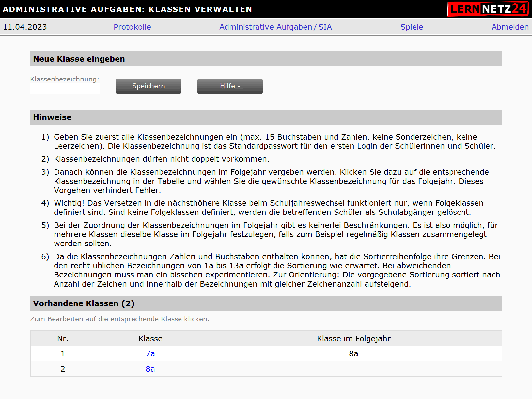Viewport: 532px width, 399px height.
Task: Open class 7a for editing
Action: point(150,354)
